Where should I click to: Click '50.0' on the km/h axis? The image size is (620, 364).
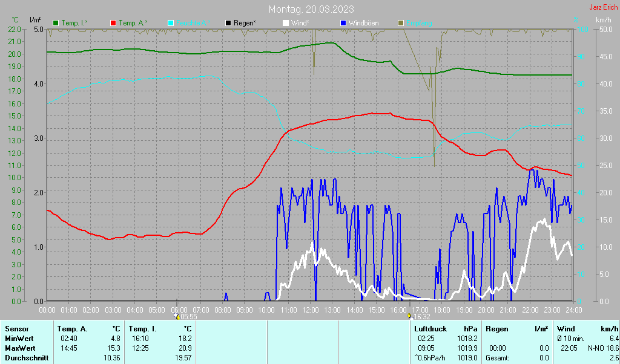(x=605, y=29)
